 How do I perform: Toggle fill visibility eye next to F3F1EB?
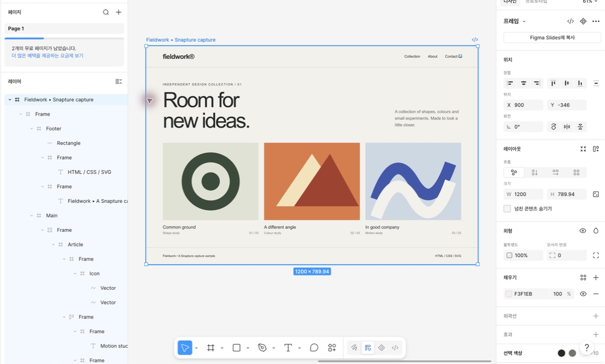pos(583,294)
